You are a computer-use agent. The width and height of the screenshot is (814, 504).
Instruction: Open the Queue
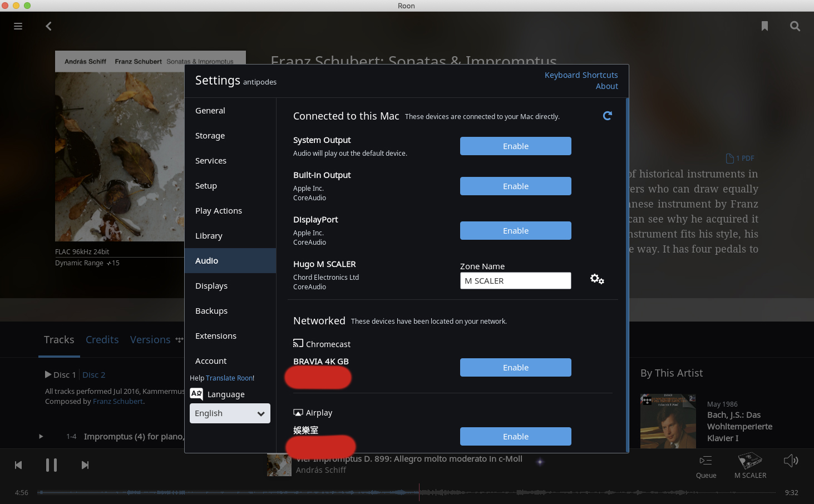pos(706,466)
